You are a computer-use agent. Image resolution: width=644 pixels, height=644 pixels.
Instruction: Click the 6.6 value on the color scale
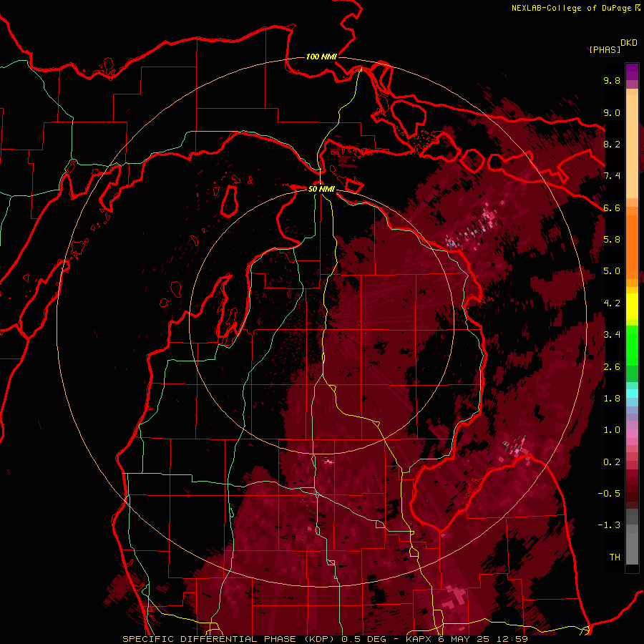coord(612,208)
